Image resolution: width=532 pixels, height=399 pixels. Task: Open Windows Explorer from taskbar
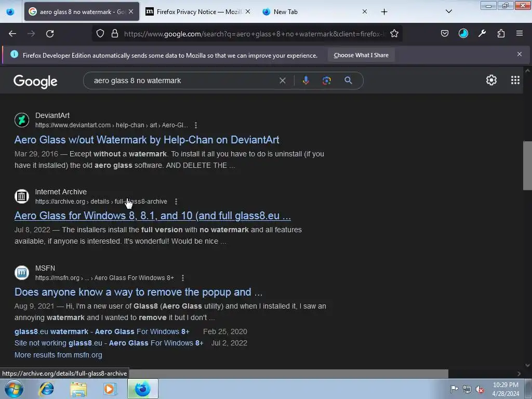tap(78, 389)
